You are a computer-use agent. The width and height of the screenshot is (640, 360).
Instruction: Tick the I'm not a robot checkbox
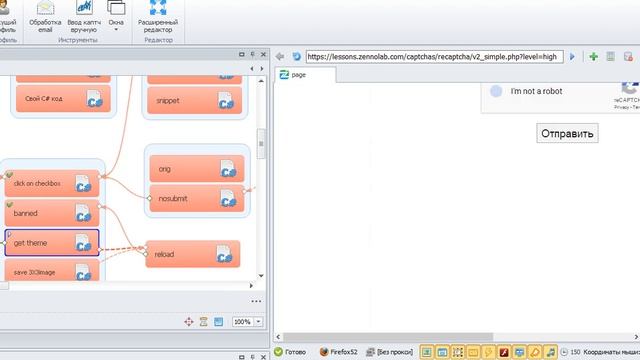(496, 91)
